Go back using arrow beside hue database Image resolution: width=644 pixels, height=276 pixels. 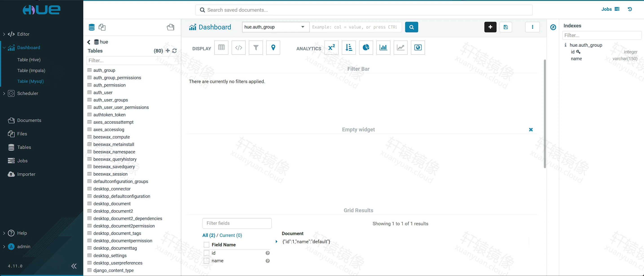click(x=88, y=42)
